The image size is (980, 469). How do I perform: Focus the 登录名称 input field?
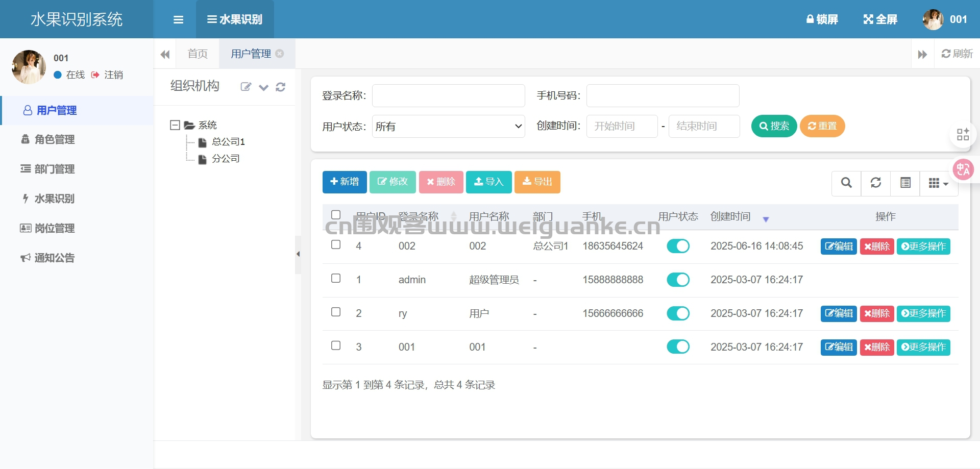(449, 95)
